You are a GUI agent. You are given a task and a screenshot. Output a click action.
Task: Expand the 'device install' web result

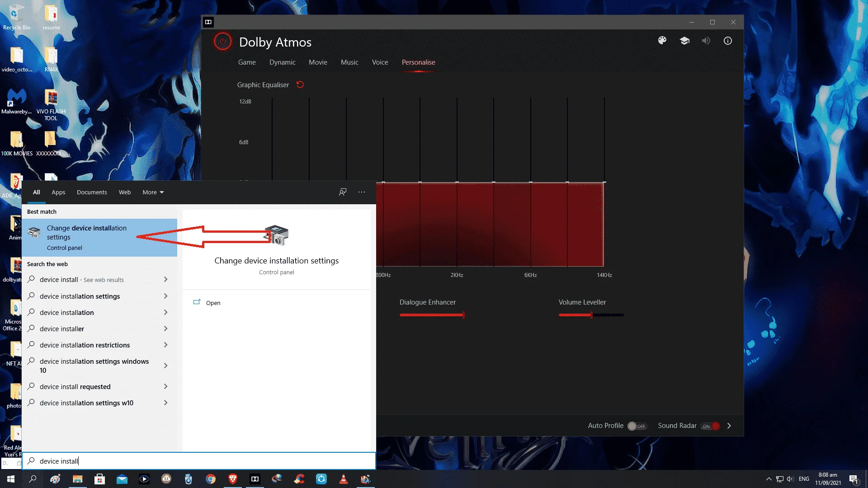[165, 280]
